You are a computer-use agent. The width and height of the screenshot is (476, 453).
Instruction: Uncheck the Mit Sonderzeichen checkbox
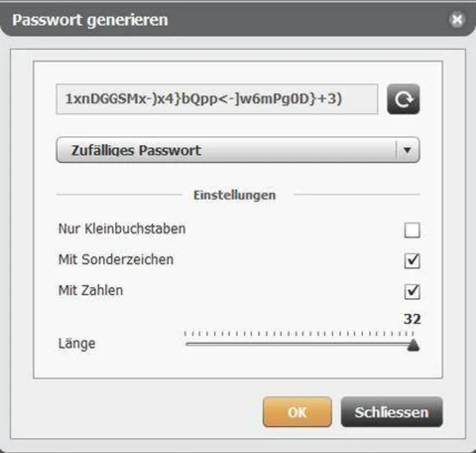click(412, 260)
